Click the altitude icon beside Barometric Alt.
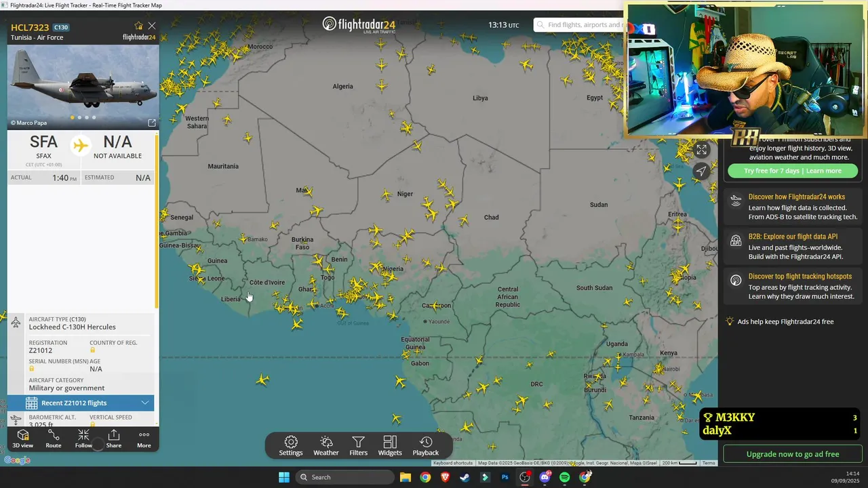The image size is (868, 488). pyautogui.click(x=16, y=421)
